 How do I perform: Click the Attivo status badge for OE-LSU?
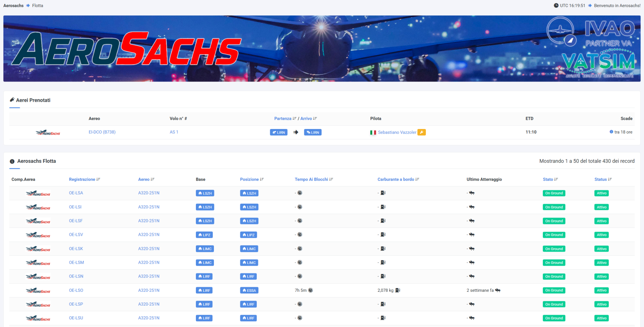601,318
